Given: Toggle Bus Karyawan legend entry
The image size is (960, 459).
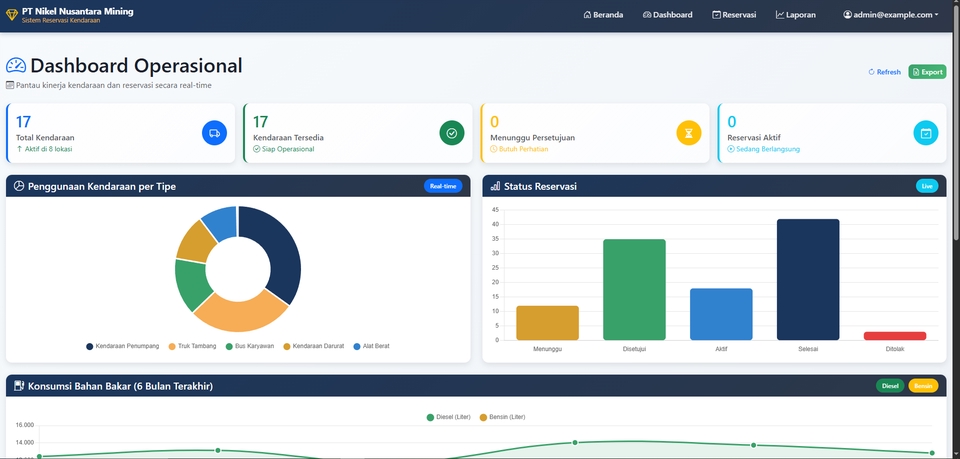Looking at the screenshot, I should (x=250, y=346).
